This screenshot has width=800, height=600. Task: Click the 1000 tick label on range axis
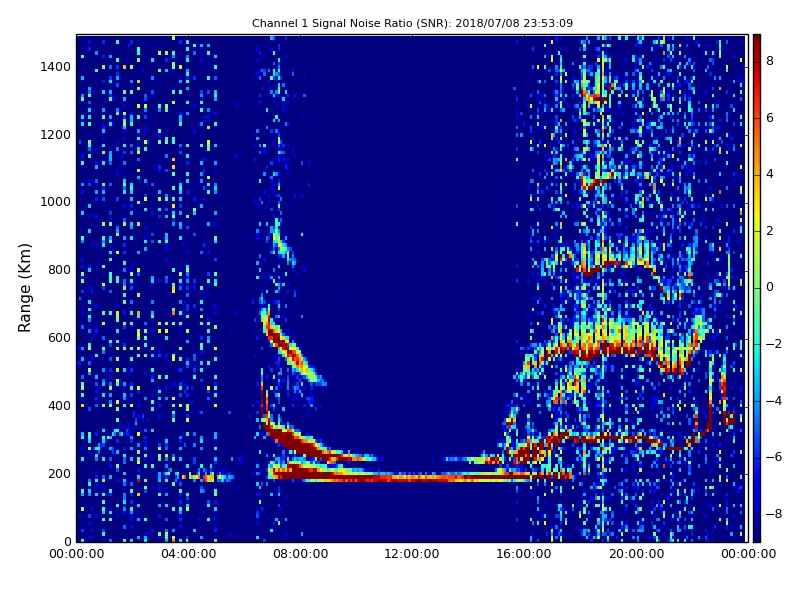point(56,202)
